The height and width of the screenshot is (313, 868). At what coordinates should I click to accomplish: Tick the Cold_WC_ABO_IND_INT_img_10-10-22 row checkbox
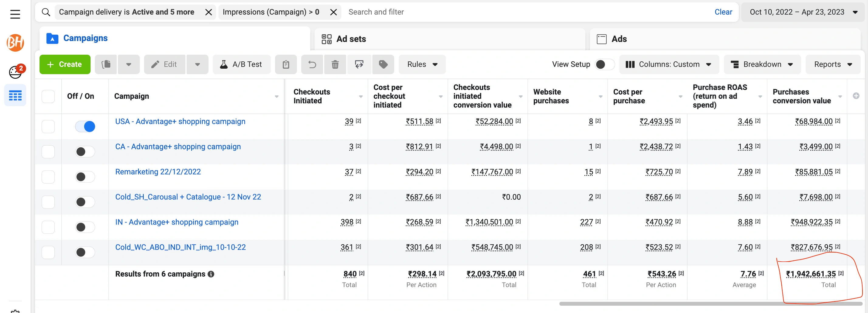48,252
